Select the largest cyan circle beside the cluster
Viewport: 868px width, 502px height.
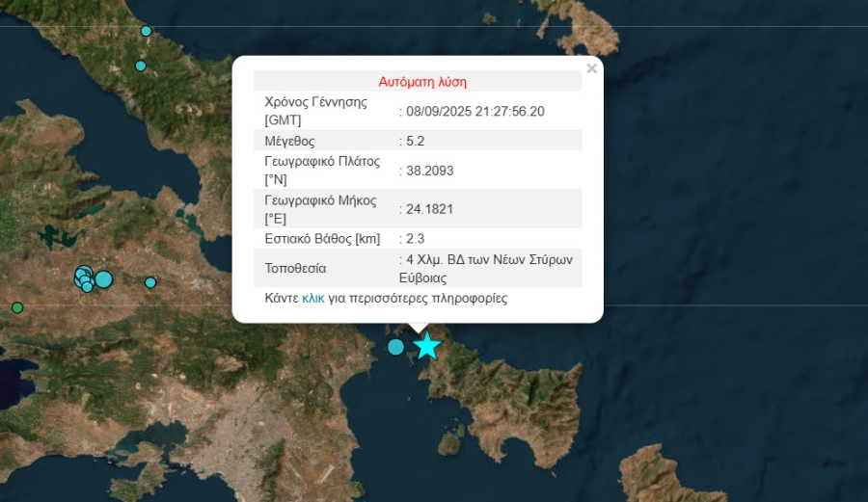pyautogui.click(x=103, y=279)
